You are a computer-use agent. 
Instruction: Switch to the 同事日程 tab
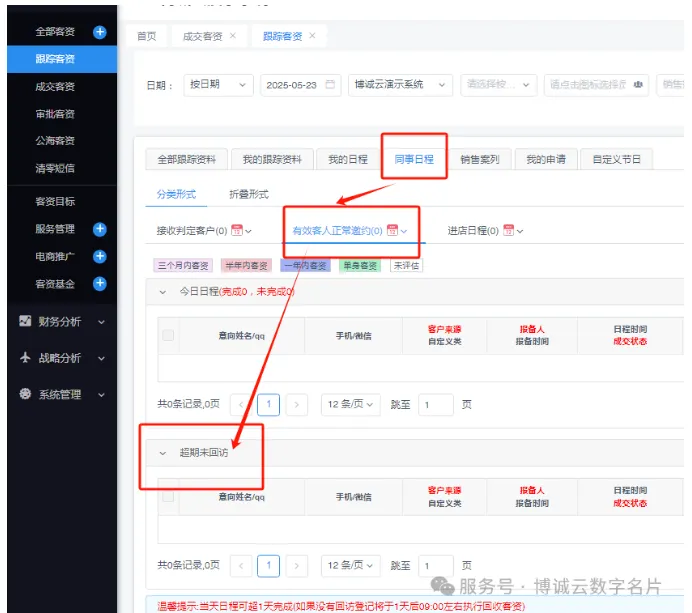(413, 159)
